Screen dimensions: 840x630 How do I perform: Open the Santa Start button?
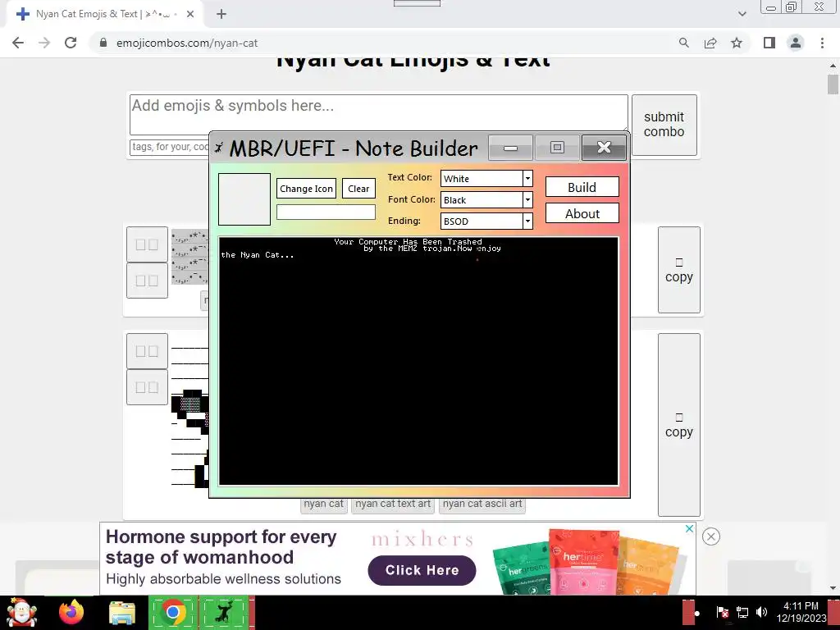21,612
